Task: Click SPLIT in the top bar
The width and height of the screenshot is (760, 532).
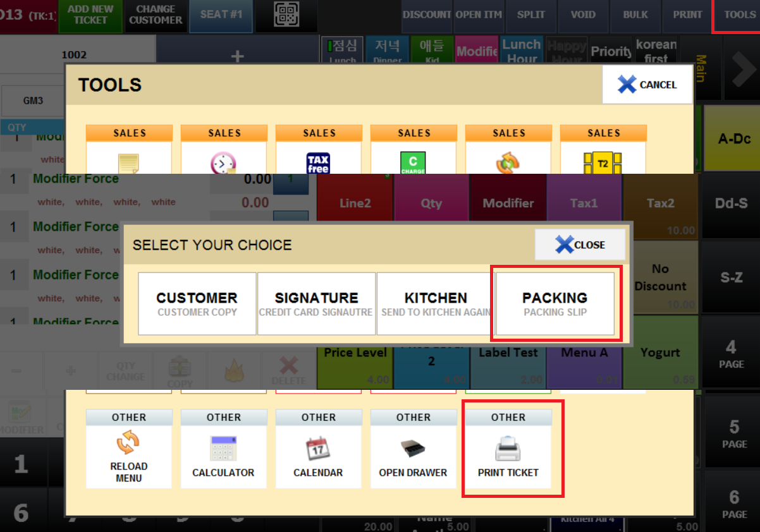Action: 530,16
